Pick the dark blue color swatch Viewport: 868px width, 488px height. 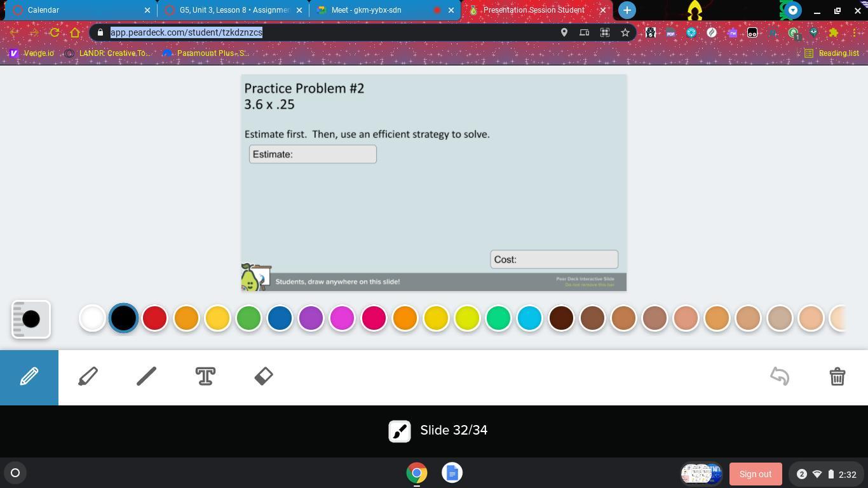coord(280,318)
